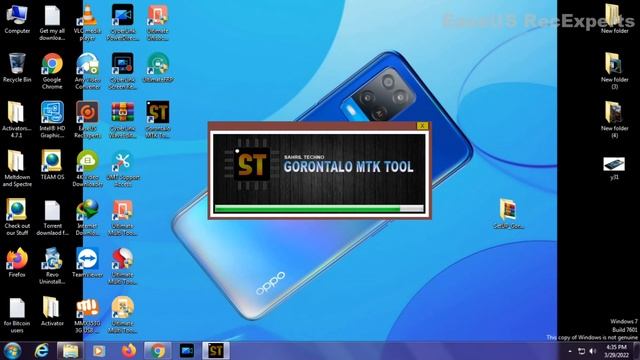
Task: Open Check out our Stuff shortcut
Action: 17,217
